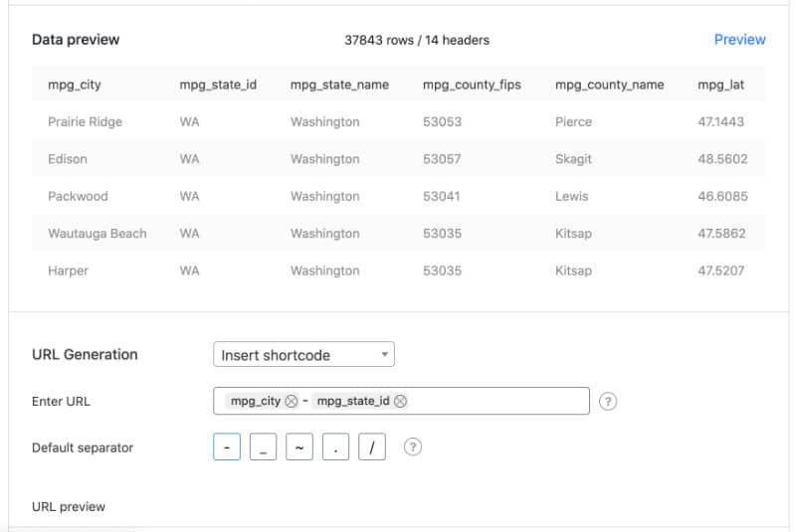The width and height of the screenshot is (796, 532).
Task: Select the tilde separator
Action: pyautogui.click(x=299, y=446)
